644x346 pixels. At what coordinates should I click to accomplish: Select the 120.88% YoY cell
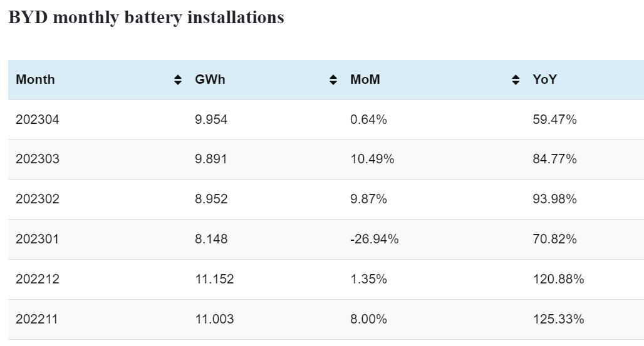pos(558,279)
